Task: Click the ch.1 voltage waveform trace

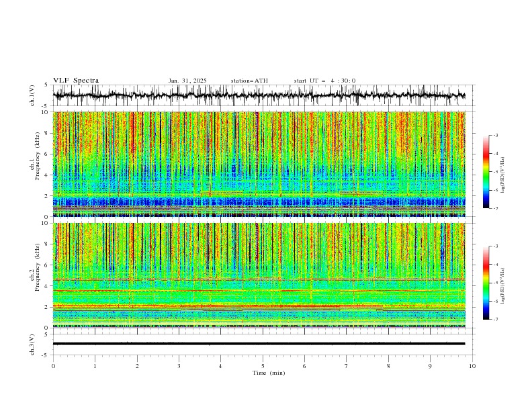Action: coord(259,95)
